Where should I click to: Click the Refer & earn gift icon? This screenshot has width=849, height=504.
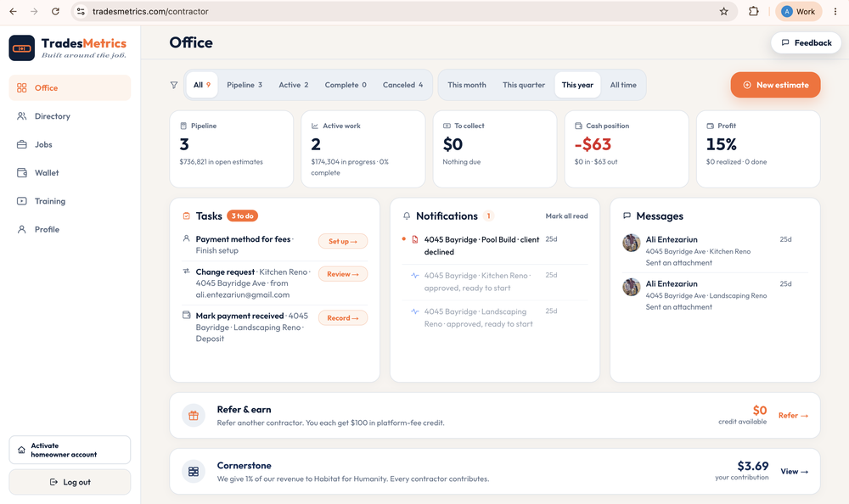point(194,416)
